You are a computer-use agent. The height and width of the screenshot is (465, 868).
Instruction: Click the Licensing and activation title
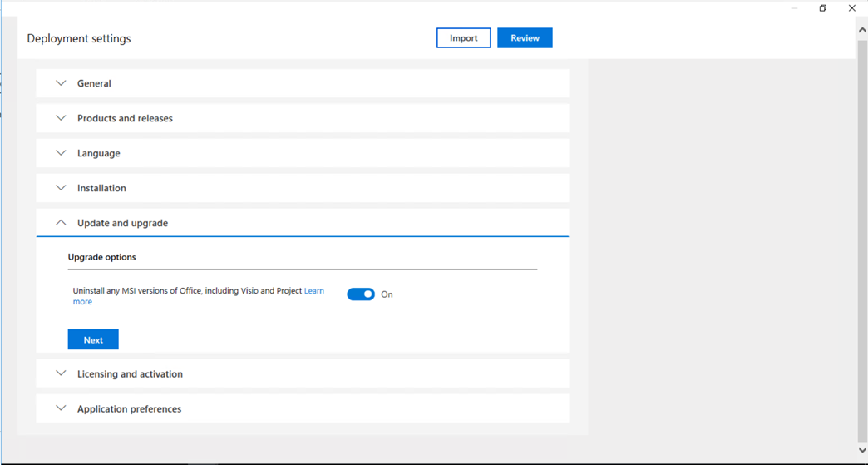coord(130,374)
